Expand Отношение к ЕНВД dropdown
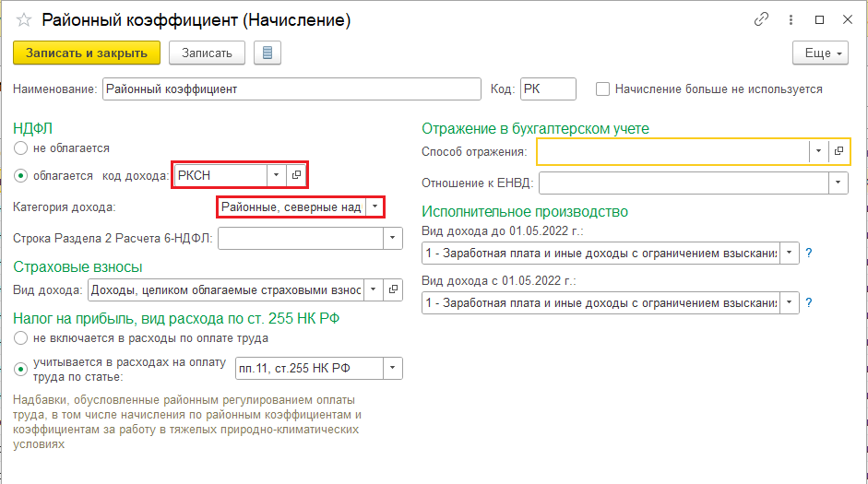The width and height of the screenshot is (868, 484). tap(838, 183)
